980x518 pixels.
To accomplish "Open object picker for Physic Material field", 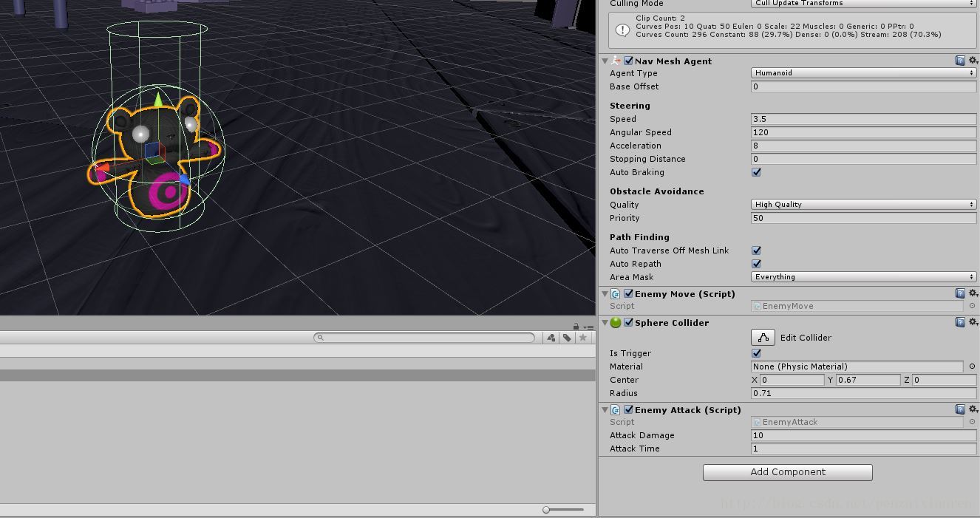I will click(972, 367).
